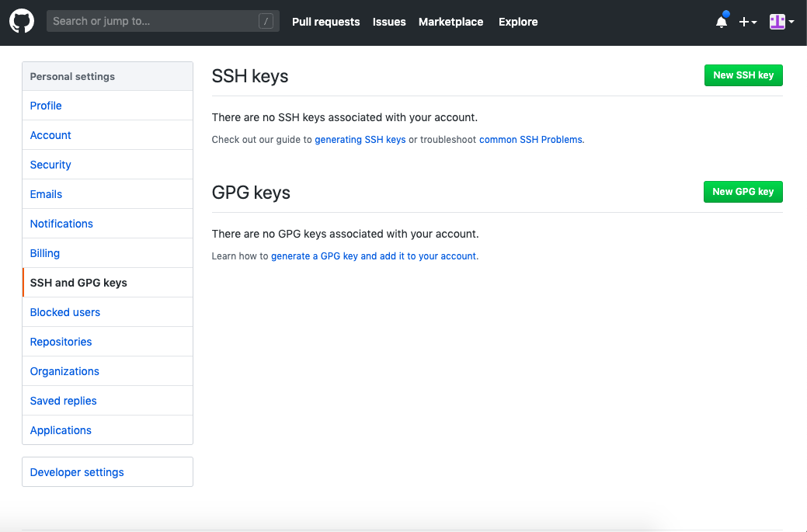Viewport: 807px width, 532px height.
Task: Open the GPG key generation guide link
Action: tap(375, 256)
